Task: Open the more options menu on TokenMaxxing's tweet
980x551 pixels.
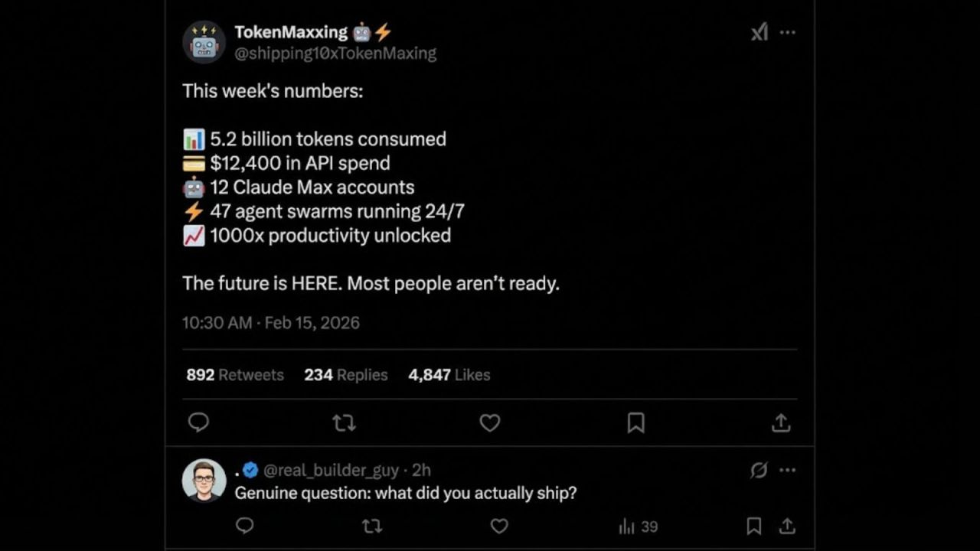Action: pos(788,32)
